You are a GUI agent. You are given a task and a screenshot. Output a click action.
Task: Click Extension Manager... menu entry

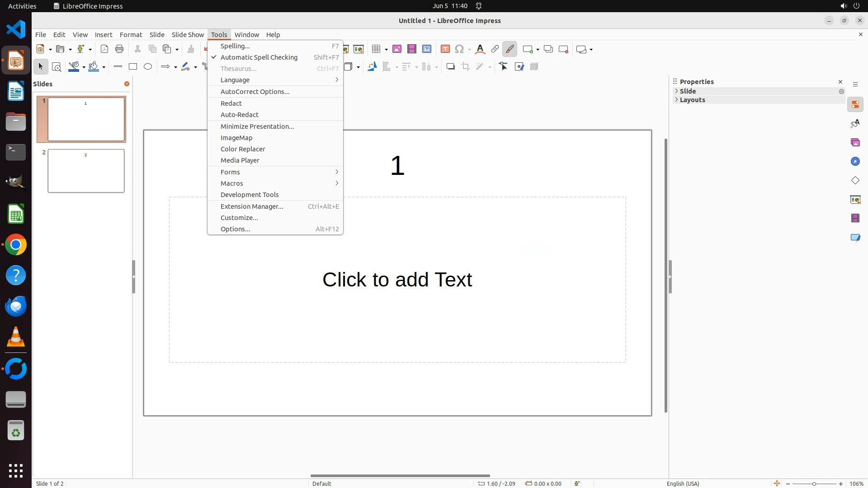pyautogui.click(x=252, y=206)
